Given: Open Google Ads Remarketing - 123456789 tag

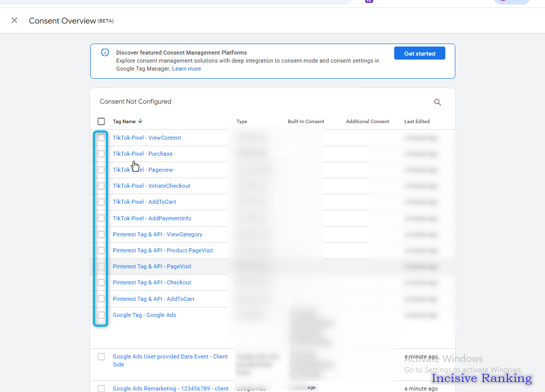Looking at the screenshot, I should tap(171, 388).
